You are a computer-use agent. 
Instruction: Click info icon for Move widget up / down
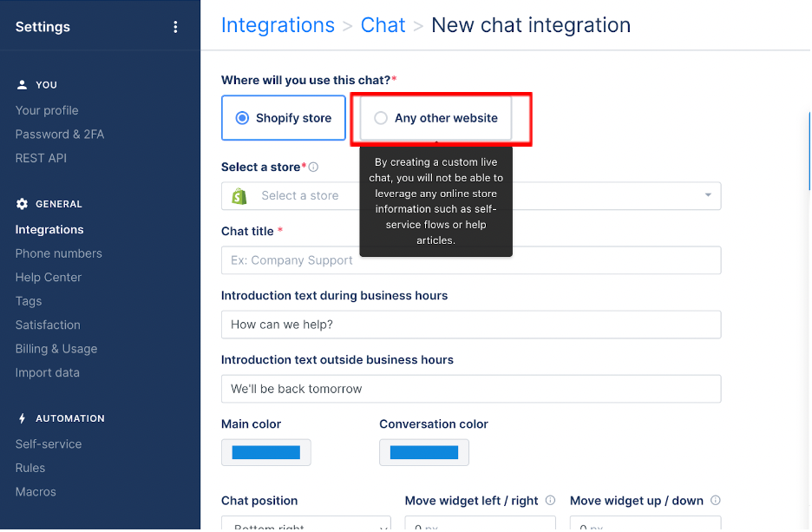(715, 501)
